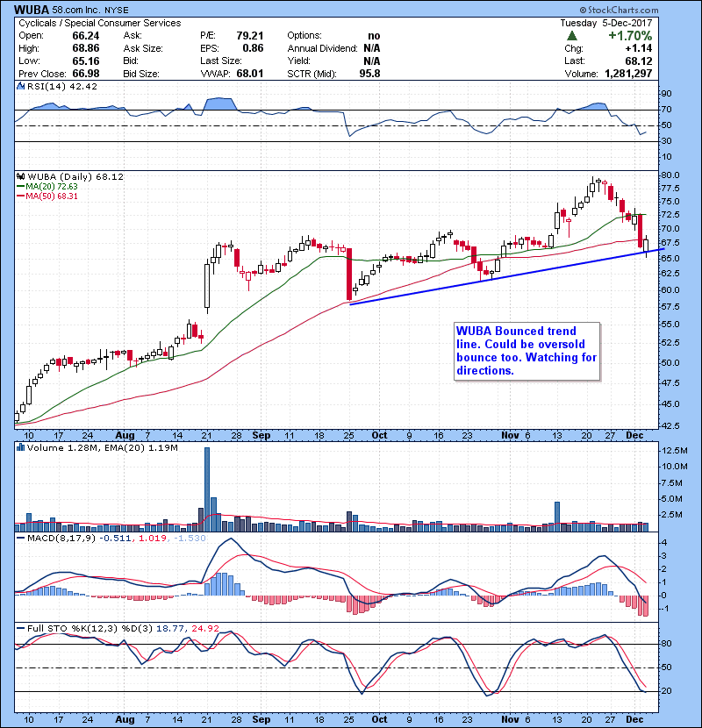Click the StockCharts.com copyright text
702x728 pixels.
[x=619, y=10]
